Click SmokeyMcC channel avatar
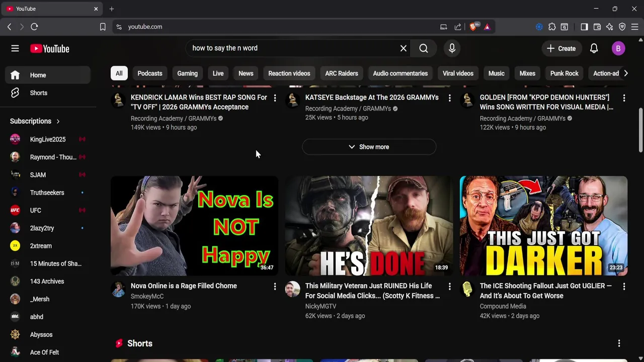Screen dimensions: 644x362 [118, 289]
